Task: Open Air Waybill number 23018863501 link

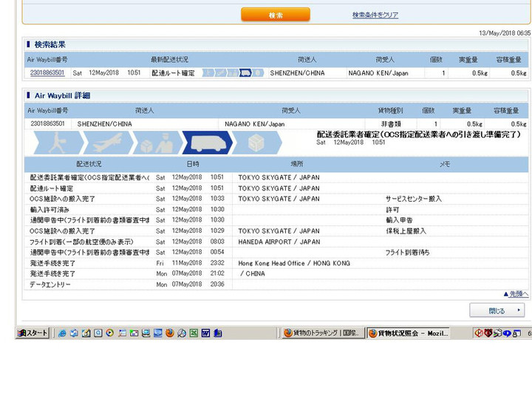Action: pyautogui.click(x=47, y=73)
